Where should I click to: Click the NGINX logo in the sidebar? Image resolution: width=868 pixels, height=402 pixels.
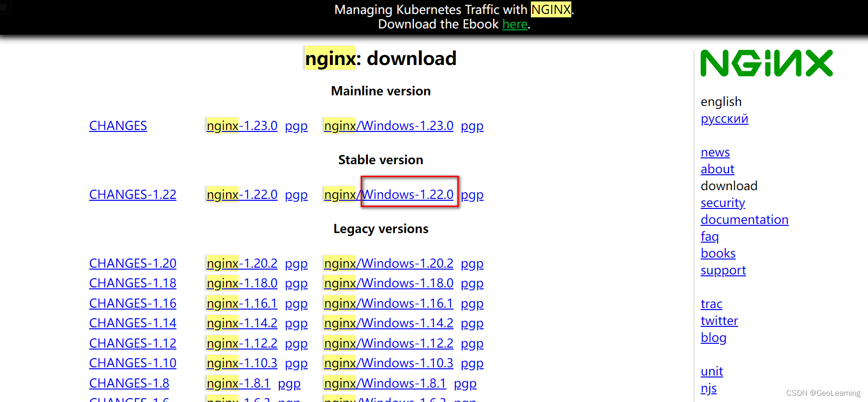[767, 63]
